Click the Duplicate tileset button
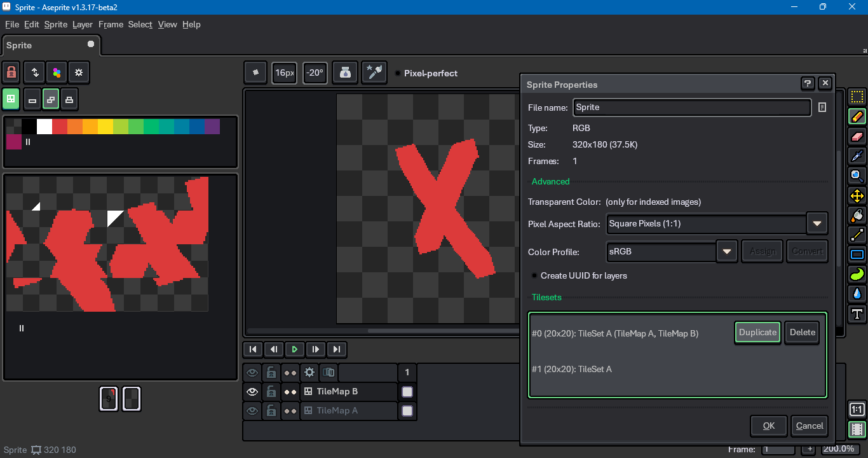The image size is (868, 458). click(757, 332)
